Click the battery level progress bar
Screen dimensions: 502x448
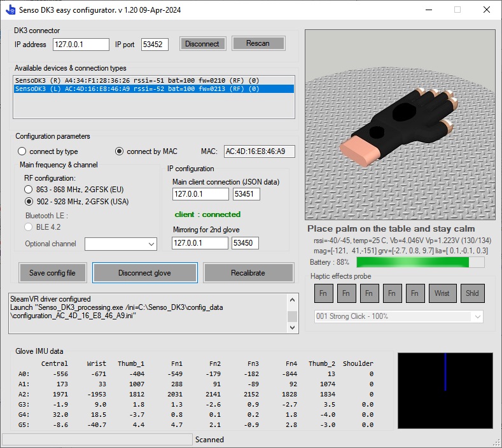coord(420,262)
